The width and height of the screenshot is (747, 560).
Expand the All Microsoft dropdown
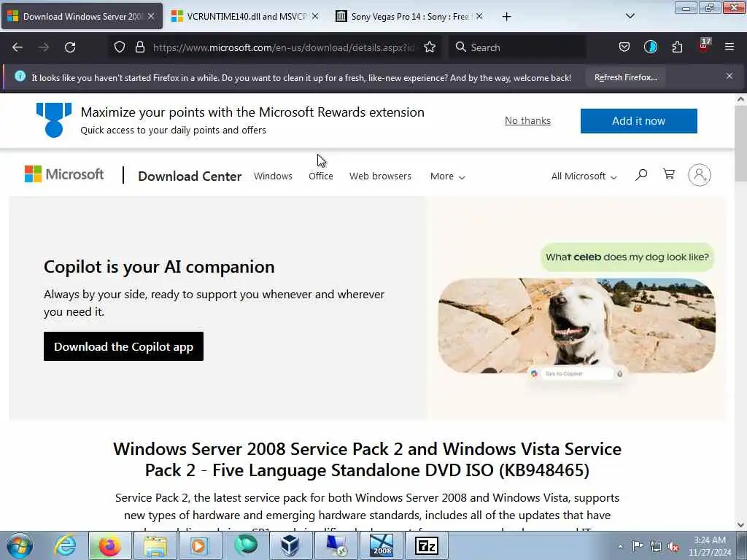coord(584,176)
